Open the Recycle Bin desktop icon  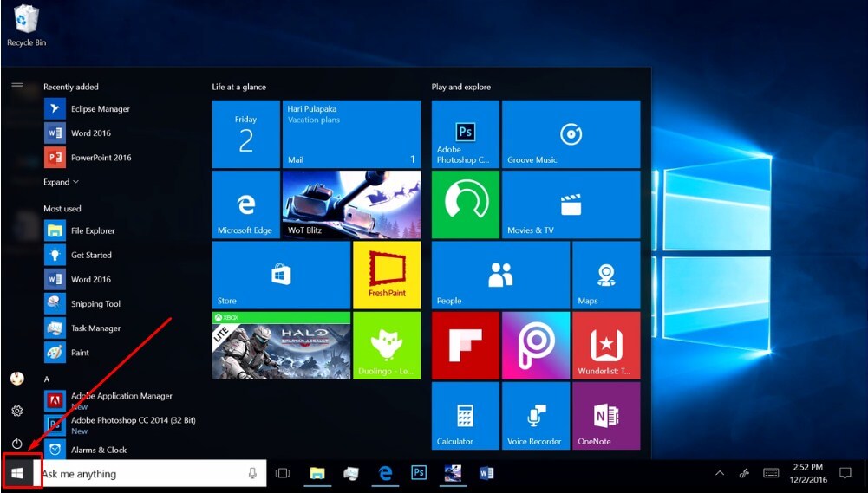pos(26,26)
